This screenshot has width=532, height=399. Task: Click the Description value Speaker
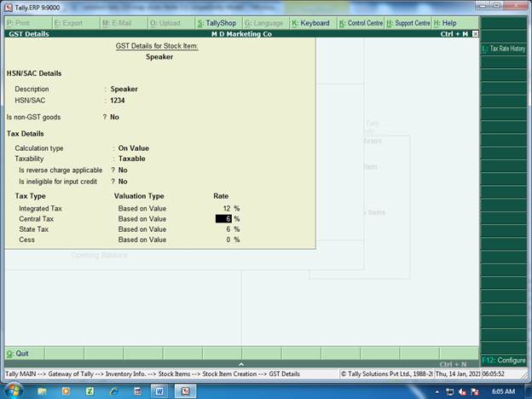tap(124, 89)
